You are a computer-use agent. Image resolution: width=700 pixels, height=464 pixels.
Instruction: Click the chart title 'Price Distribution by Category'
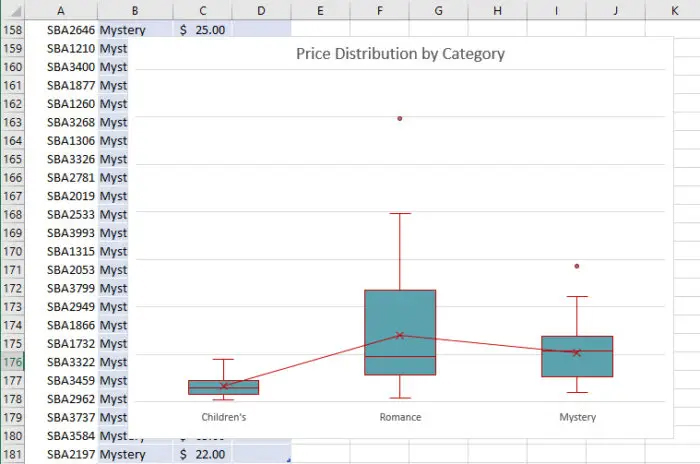click(400, 54)
